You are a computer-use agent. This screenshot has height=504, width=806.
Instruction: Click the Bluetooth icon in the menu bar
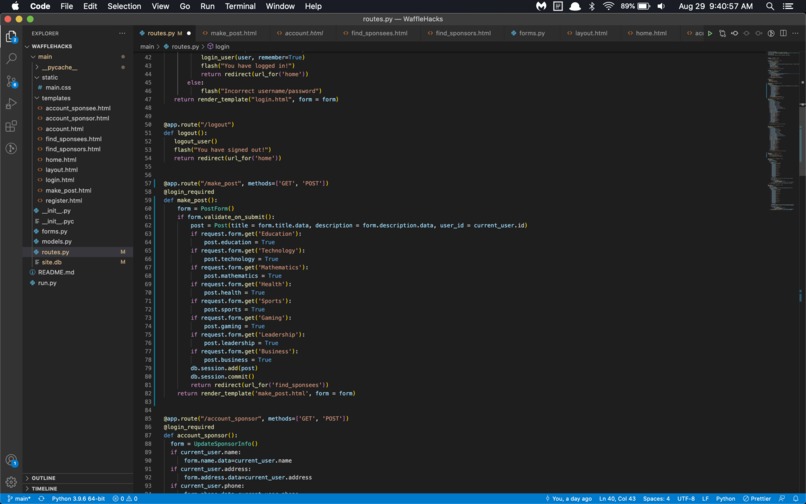[x=592, y=6]
